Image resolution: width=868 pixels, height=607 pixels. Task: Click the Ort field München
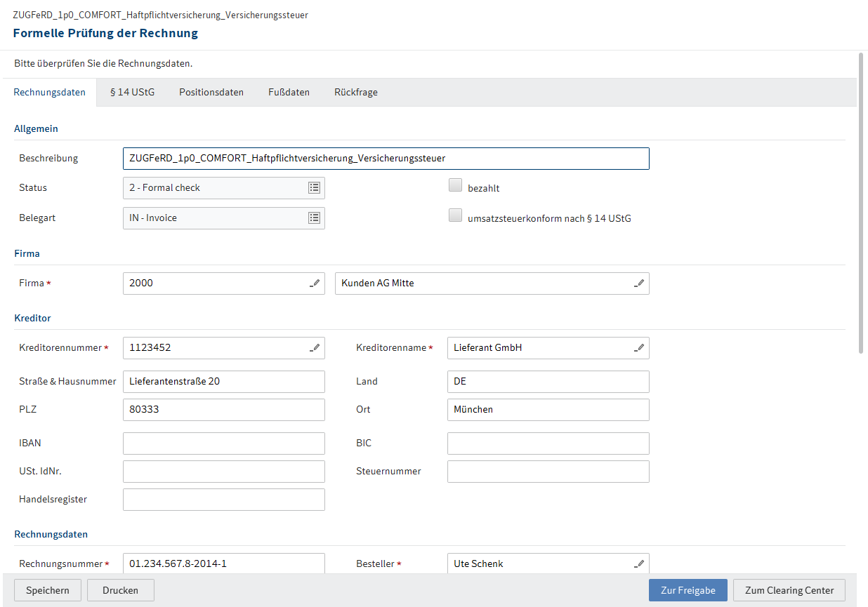548,410
